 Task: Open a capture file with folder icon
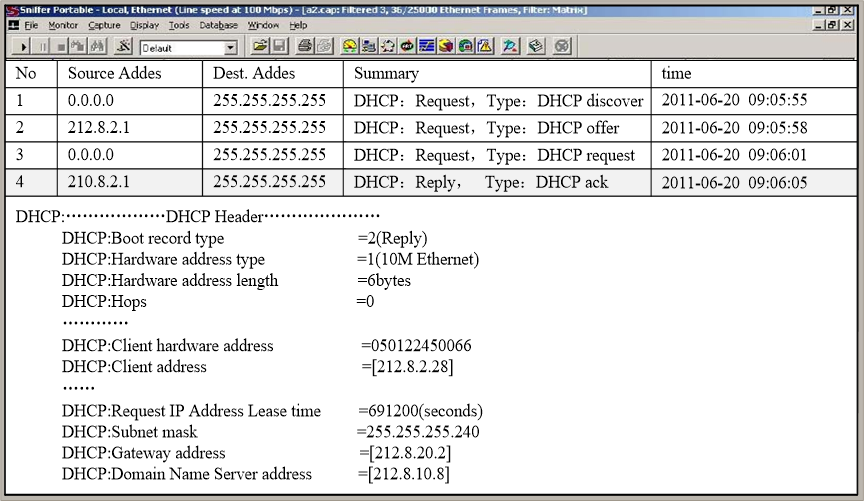[260, 46]
